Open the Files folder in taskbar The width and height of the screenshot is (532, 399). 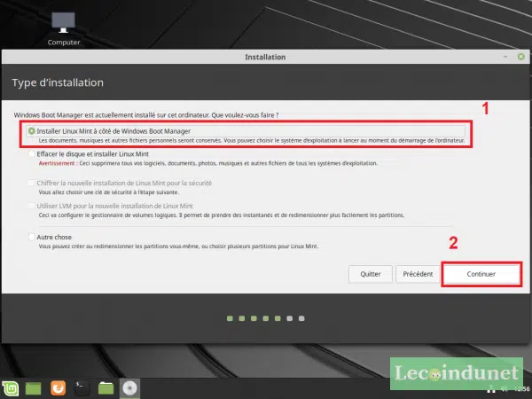click(x=106, y=388)
